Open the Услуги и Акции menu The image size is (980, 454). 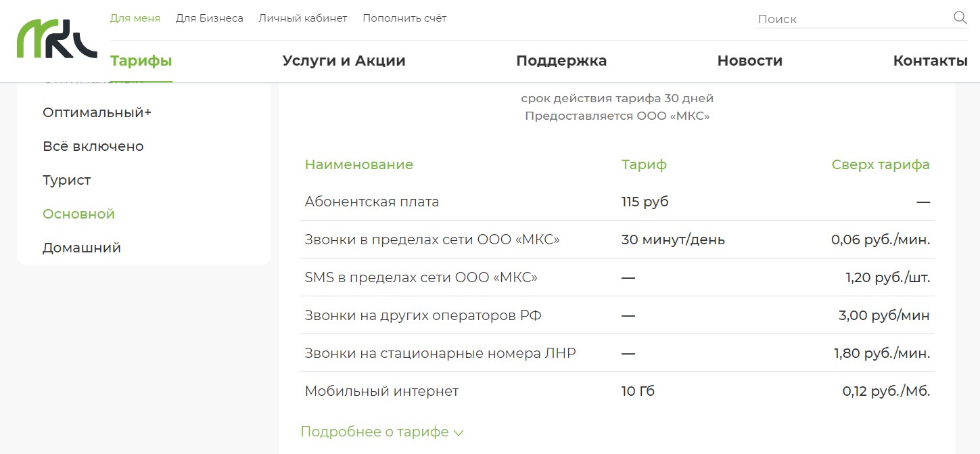(344, 61)
